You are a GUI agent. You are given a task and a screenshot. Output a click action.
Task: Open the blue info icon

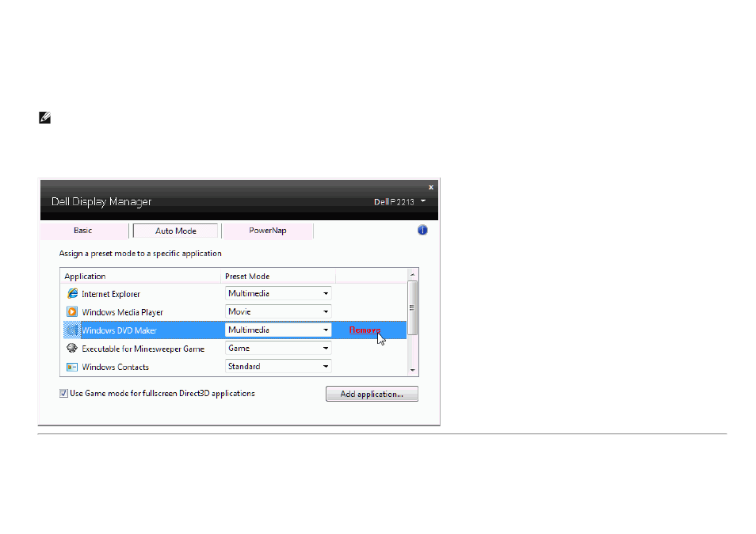click(422, 231)
